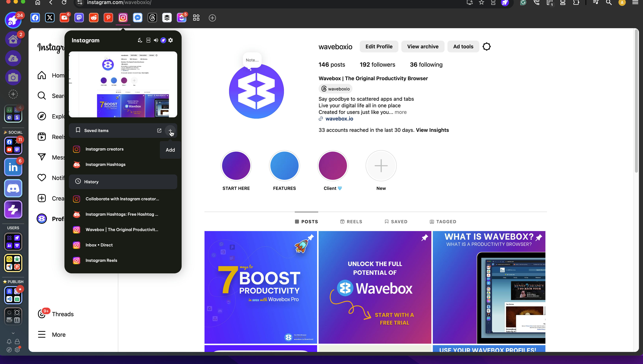
Task: Open the Instagram More menu
Action: pos(52,335)
